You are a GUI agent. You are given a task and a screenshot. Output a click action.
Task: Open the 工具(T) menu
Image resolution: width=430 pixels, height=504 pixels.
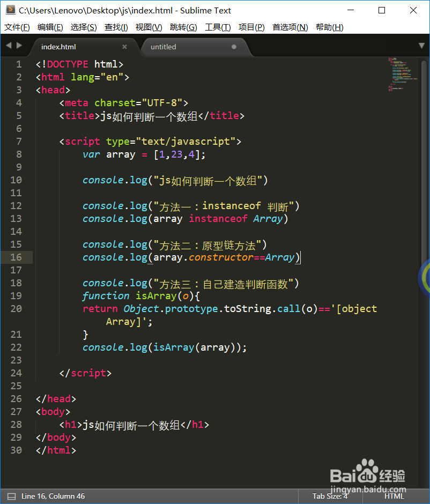coord(218,27)
